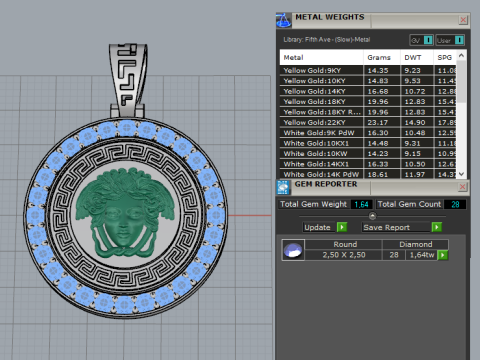Screen dimensions: 480x360
Task: Click the Metal column header
Action: [321, 57]
